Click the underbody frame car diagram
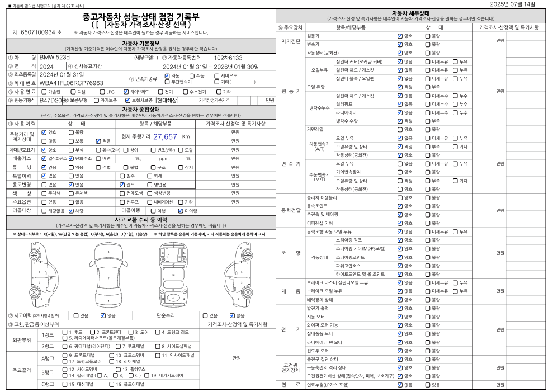This screenshot has height=392, width=553. (x=173, y=275)
